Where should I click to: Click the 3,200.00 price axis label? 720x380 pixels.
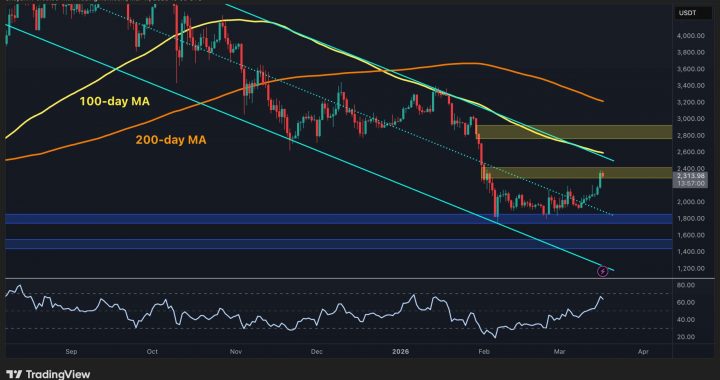pos(692,102)
